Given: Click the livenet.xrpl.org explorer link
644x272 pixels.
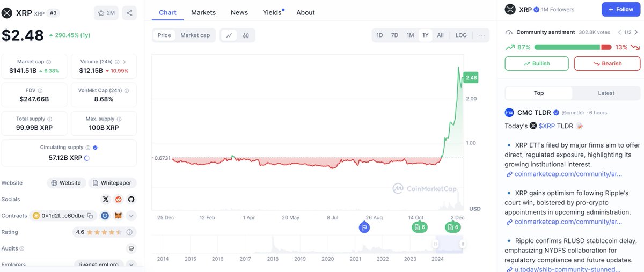Looking at the screenshot, I should click(x=99, y=264).
